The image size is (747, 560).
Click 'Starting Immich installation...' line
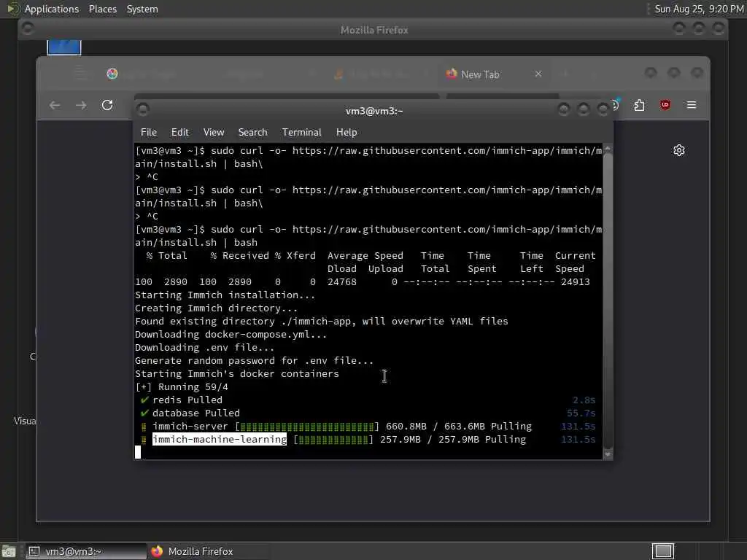pos(225,295)
